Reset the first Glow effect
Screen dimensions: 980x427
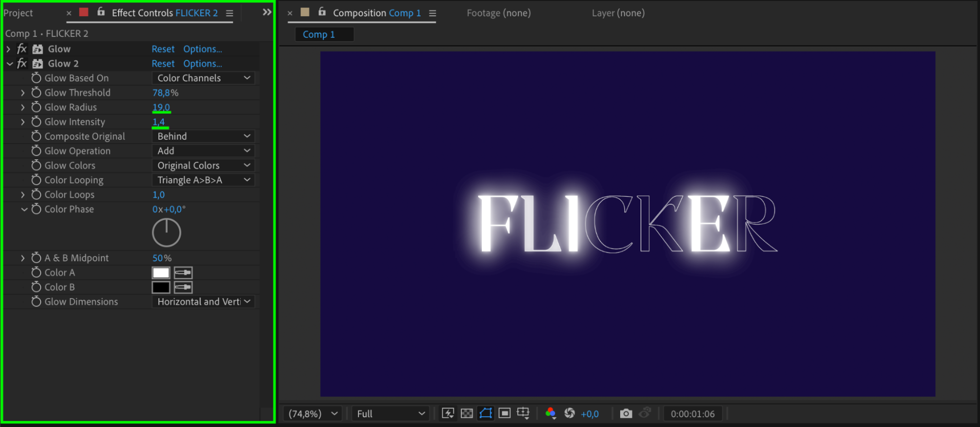pos(163,49)
